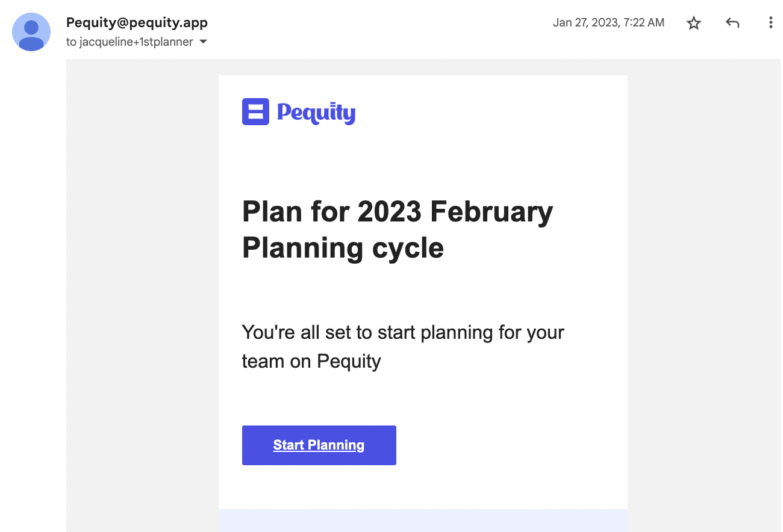The width and height of the screenshot is (783, 532).
Task: Click the Pequity wordmark in the email
Action: click(316, 113)
